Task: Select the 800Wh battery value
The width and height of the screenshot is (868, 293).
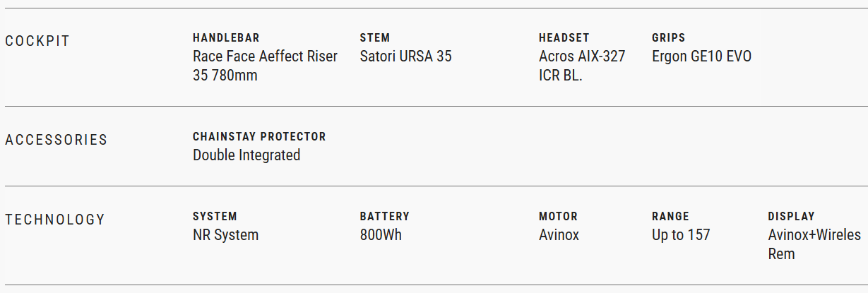Action: [381, 235]
